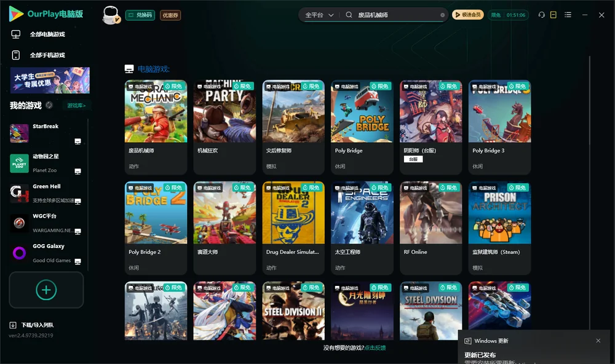Image resolution: width=615 pixels, height=364 pixels.
Task: Click the yellow square icon in title bar
Action: tap(553, 15)
